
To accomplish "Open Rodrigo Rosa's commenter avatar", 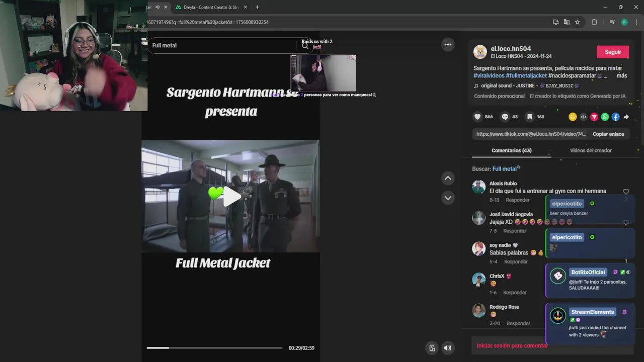I will [479, 310].
